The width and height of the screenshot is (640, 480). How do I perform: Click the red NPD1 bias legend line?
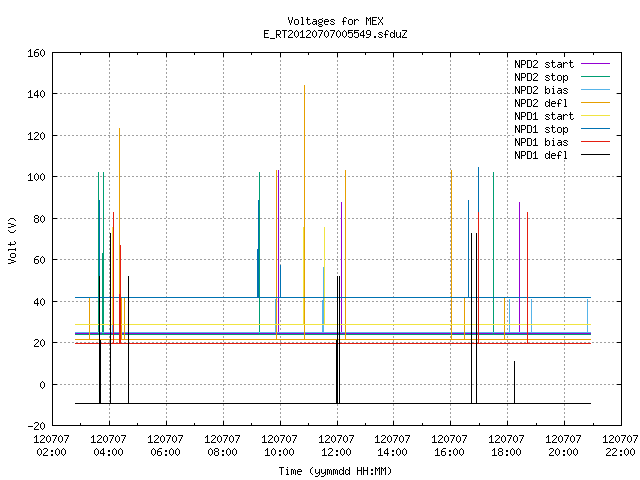[x=595, y=142]
